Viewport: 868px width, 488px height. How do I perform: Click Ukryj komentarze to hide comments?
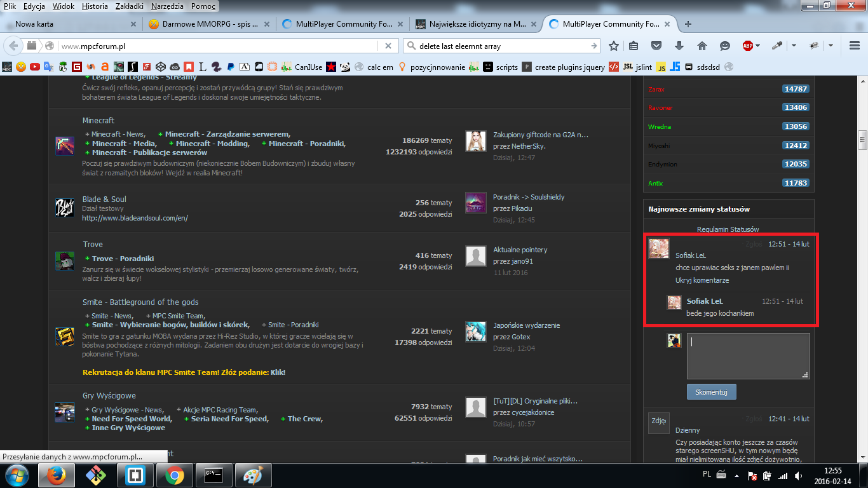point(702,280)
